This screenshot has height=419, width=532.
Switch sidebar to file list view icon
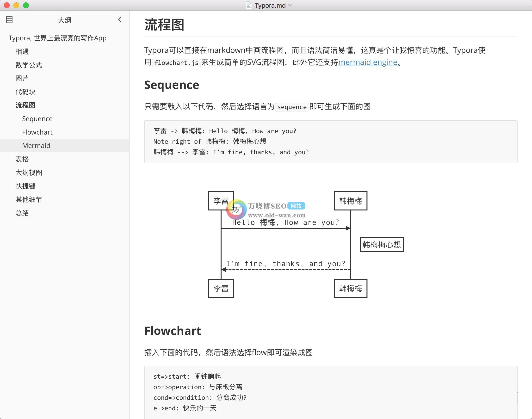(9, 20)
